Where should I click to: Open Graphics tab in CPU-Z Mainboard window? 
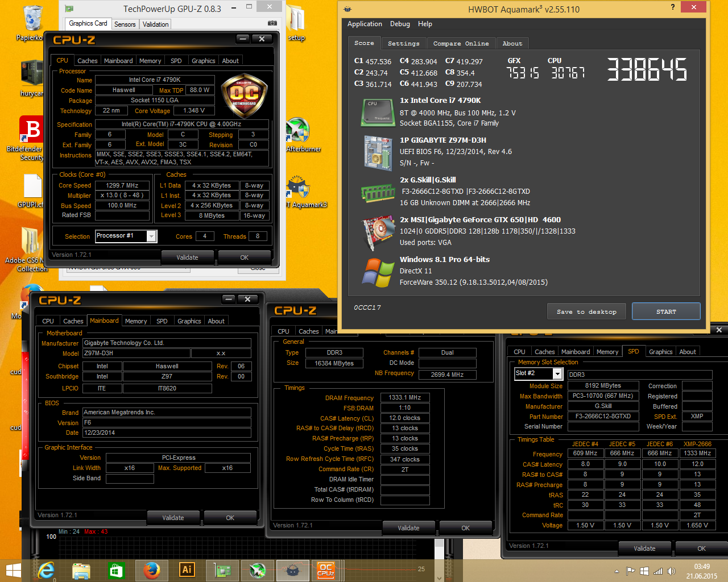[189, 321]
